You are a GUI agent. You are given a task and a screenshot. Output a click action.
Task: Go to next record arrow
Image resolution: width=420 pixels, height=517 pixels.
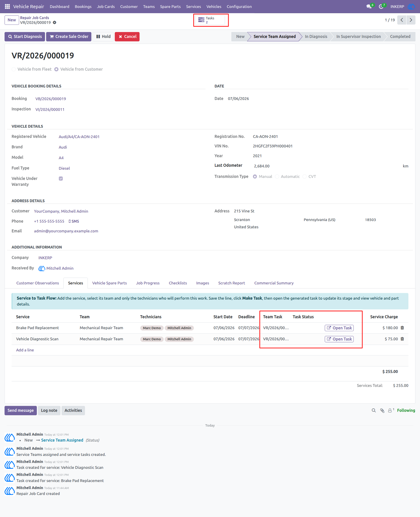(411, 20)
